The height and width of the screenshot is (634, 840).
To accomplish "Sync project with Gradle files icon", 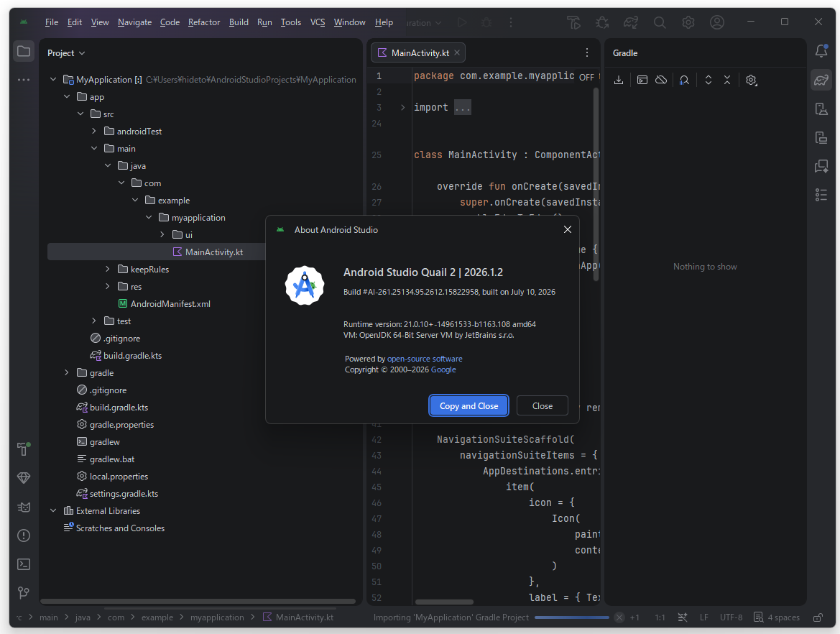I will [630, 22].
